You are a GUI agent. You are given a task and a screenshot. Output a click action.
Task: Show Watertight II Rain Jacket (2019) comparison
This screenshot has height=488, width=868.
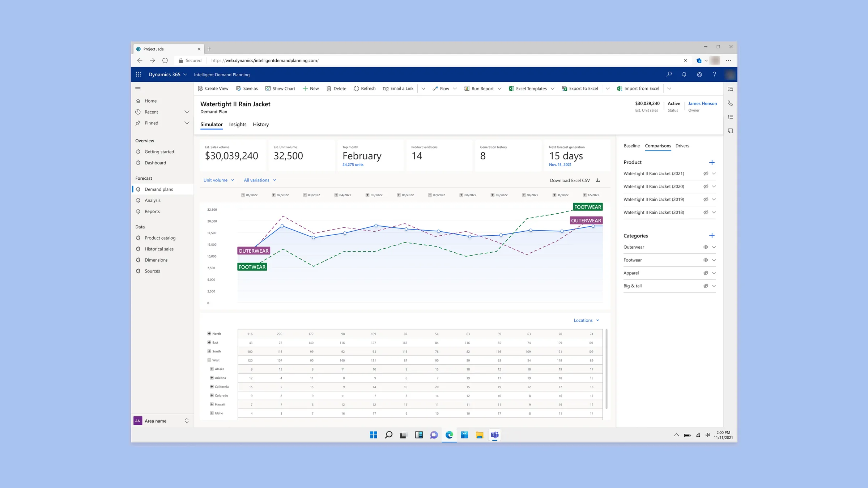point(705,200)
